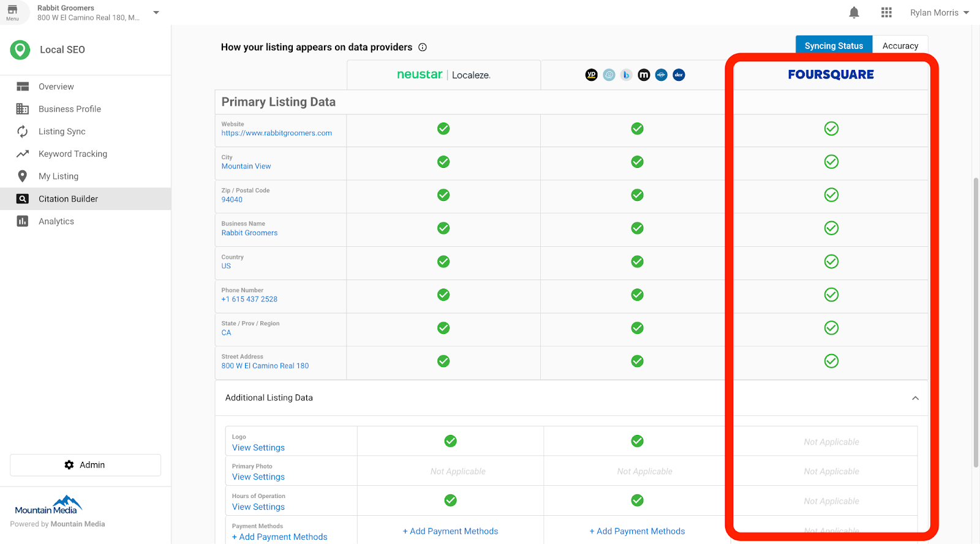This screenshot has width=980, height=544.
Task: Click the Menu storefront icon
Action: tap(12, 11)
